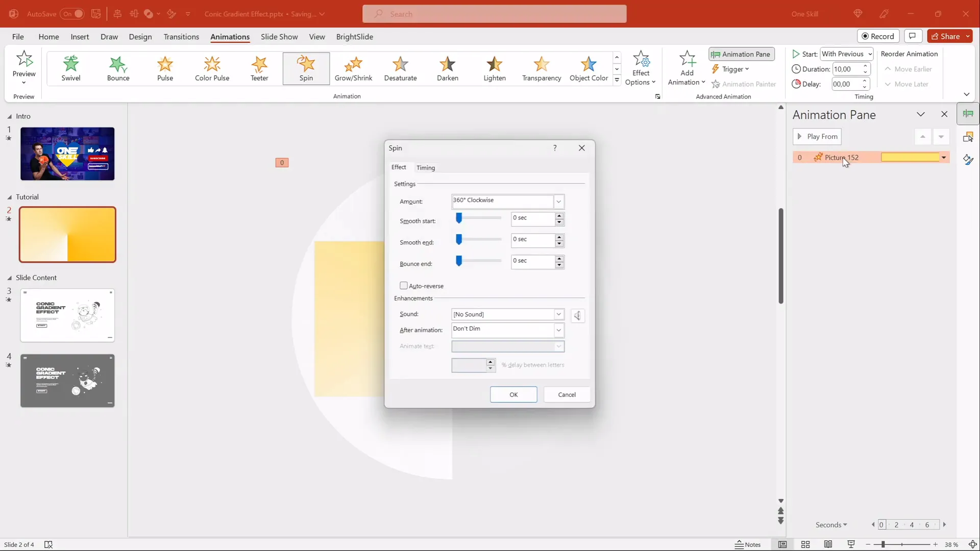Click OK in the Spin dialog
Image resolution: width=980 pixels, height=551 pixels.
tap(513, 394)
